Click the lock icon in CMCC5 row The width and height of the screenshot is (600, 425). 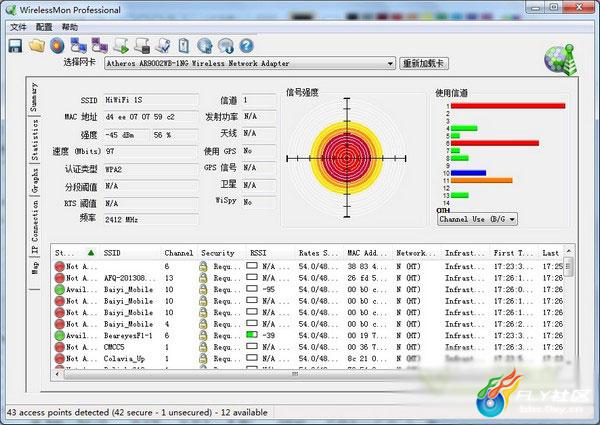coord(203,347)
